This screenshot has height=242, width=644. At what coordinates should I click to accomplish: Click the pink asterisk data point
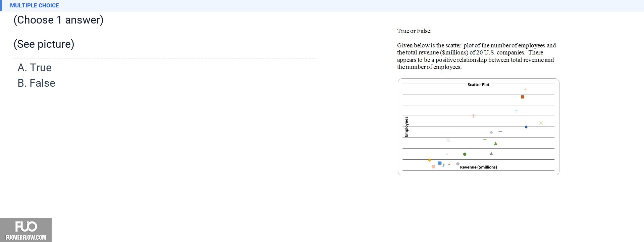[473, 116]
